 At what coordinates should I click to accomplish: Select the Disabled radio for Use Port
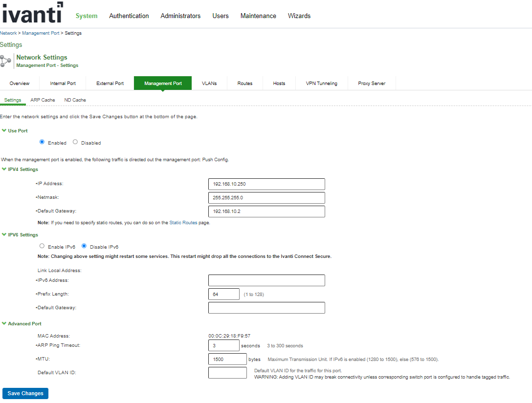click(x=75, y=142)
